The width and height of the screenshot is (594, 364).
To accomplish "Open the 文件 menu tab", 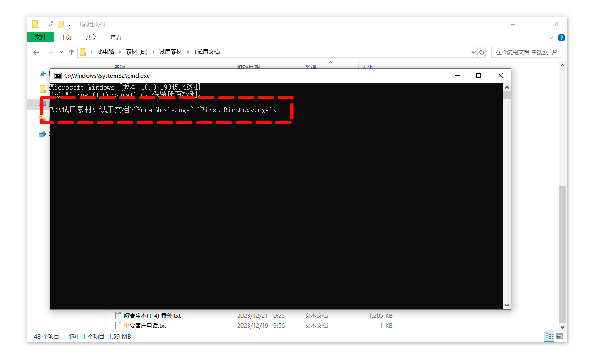I will pos(41,37).
